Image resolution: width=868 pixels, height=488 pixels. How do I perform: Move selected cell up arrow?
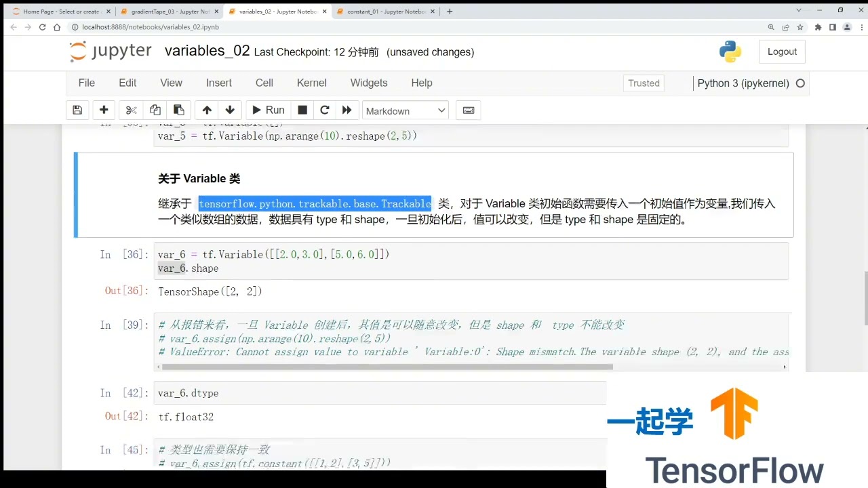(x=207, y=110)
